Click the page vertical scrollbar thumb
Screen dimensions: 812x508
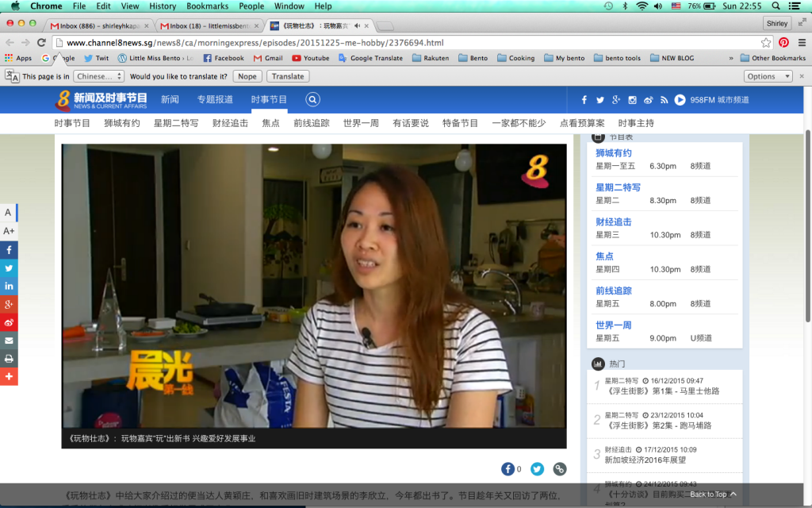click(807, 225)
